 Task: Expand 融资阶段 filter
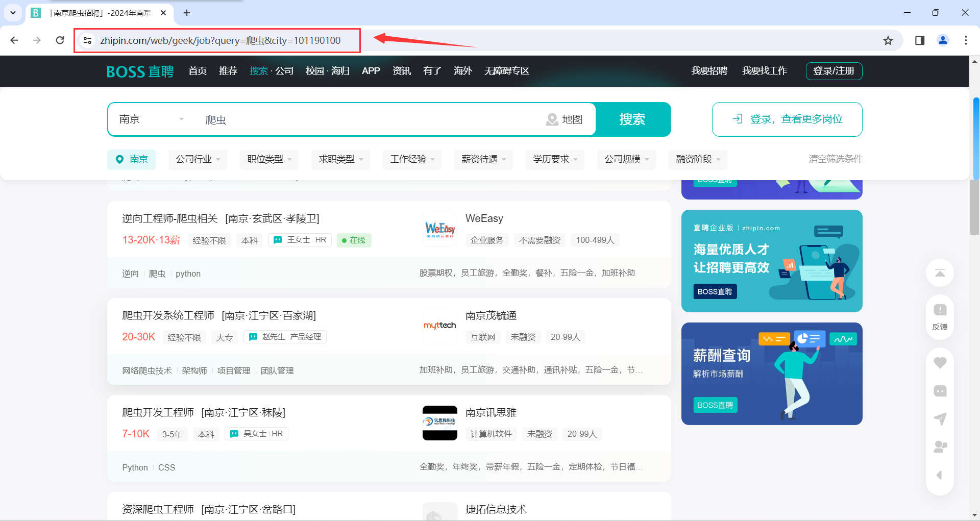pos(698,159)
